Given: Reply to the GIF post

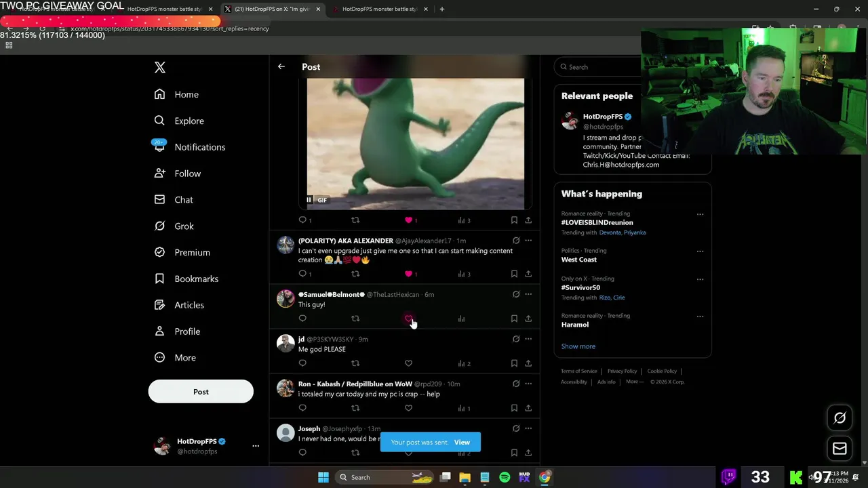Looking at the screenshot, I should (302, 220).
